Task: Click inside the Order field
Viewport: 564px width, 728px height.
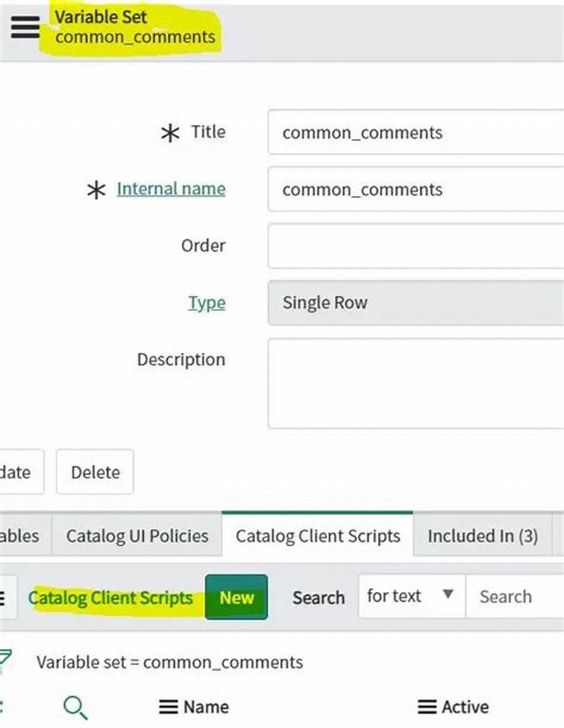Action: (416, 245)
